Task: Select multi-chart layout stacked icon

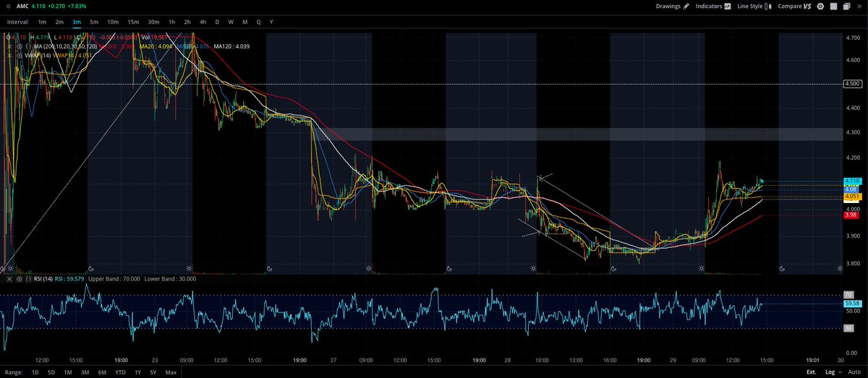Action: [x=846, y=7]
